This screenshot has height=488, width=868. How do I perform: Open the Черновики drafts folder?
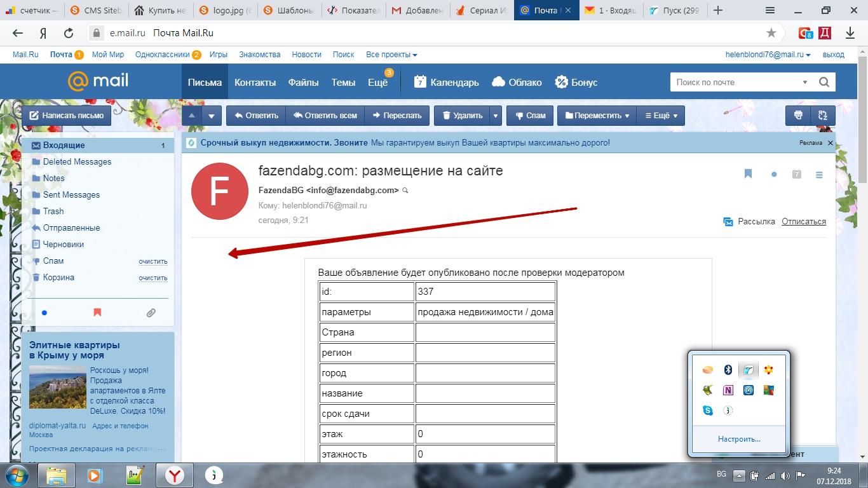click(x=63, y=244)
